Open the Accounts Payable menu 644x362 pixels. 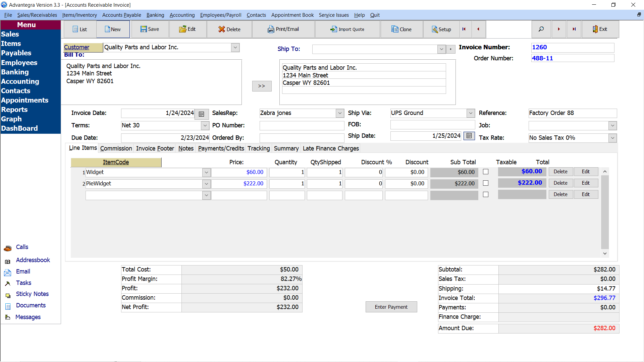(122, 15)
